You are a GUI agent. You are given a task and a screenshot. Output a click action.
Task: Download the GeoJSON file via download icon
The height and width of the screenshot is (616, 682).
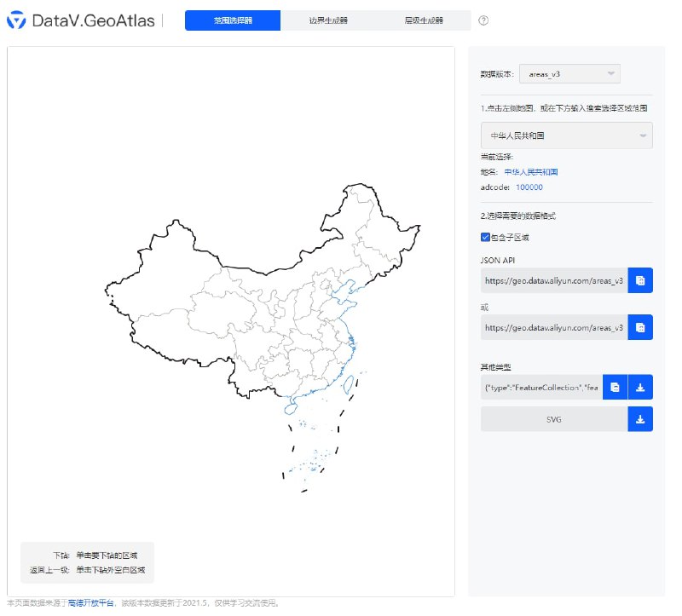coord(640,386)
